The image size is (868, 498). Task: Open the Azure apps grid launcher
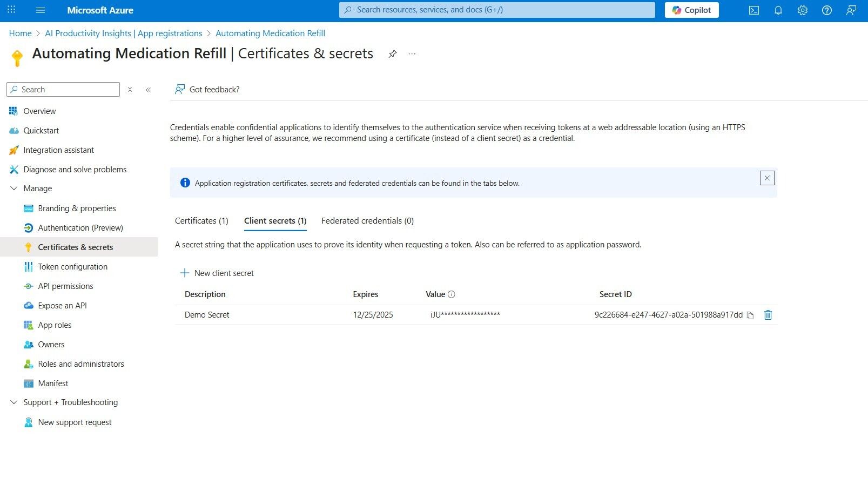(11, 10)
